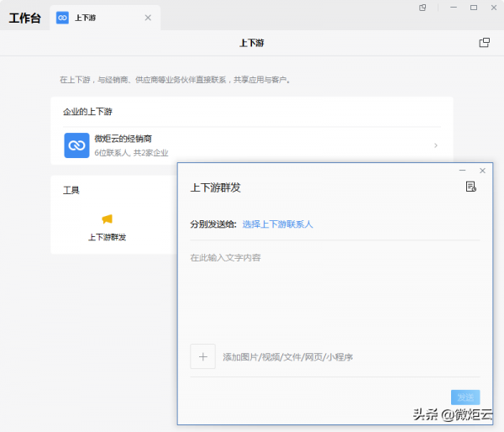
Task: Click the 工具 section heading
Action: pos(71,190)
